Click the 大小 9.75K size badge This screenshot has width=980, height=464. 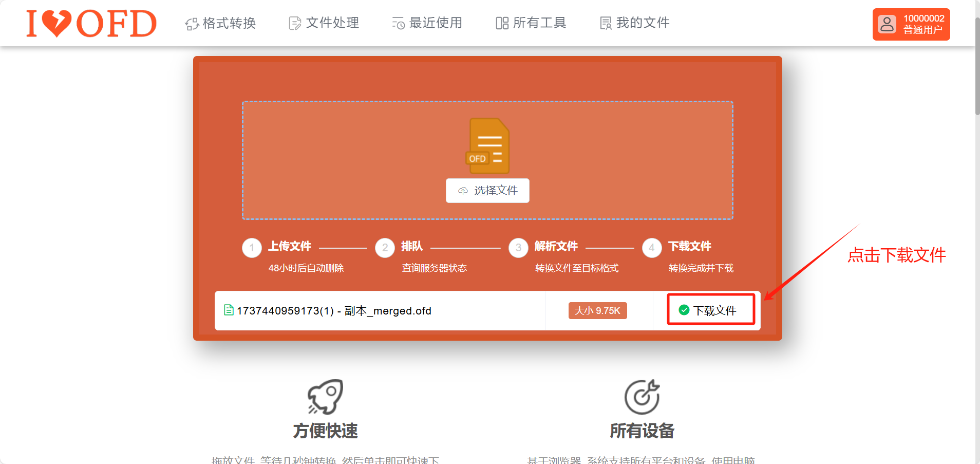(x=597, y=310)
